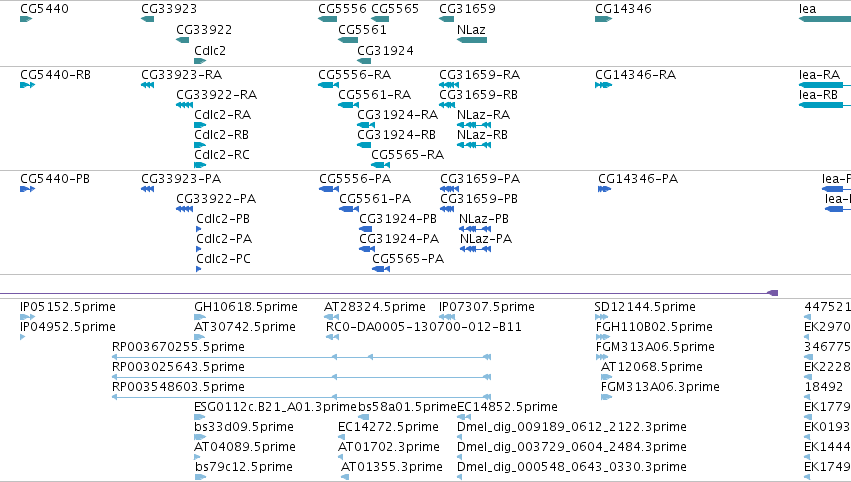Click protein NLaz-PA
Image resolution: width=851 pixels, height=482 pixels.
486,239
